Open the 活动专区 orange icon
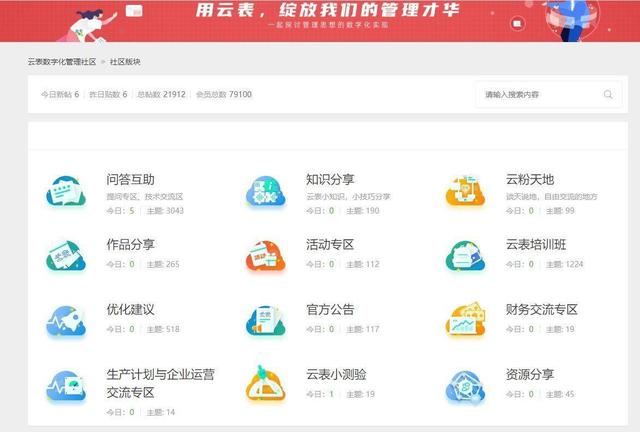The width and height of the screenshot is (640, 432). [266, 255]
